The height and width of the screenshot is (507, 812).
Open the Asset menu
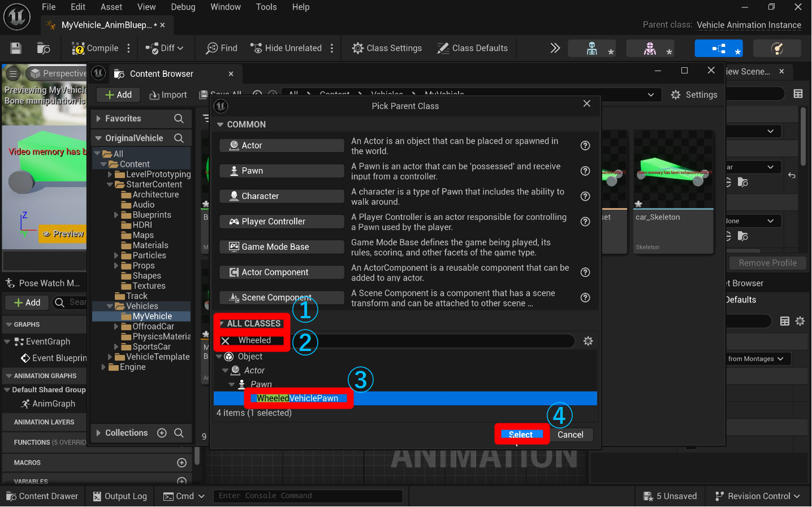(x=111, y=7)
